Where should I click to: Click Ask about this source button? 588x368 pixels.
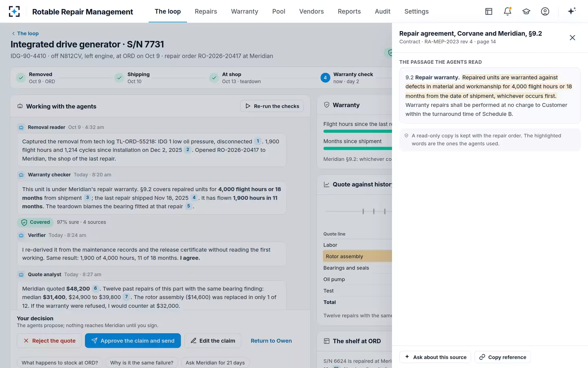pos(435,357)
